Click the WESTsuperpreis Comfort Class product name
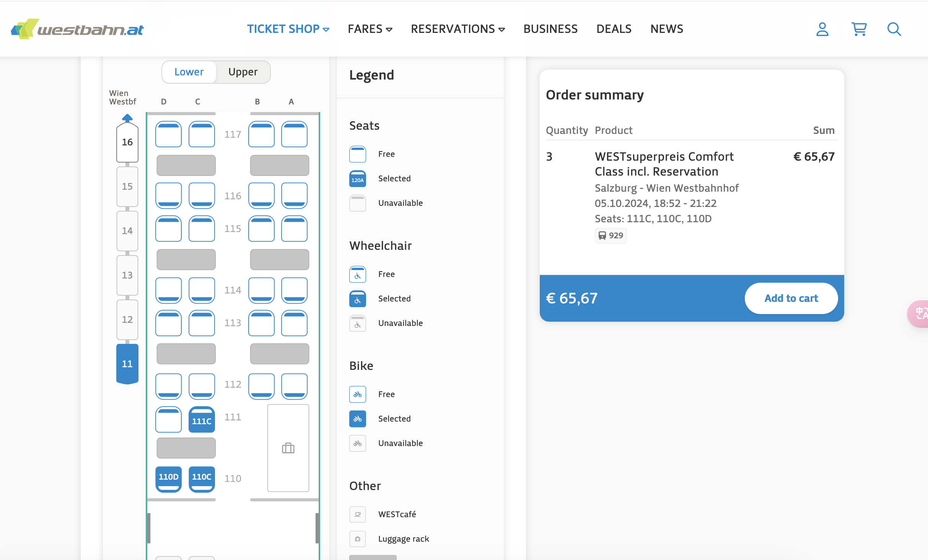Image resolution: width=928 pixels, height=560 pixels. point(664,164)
